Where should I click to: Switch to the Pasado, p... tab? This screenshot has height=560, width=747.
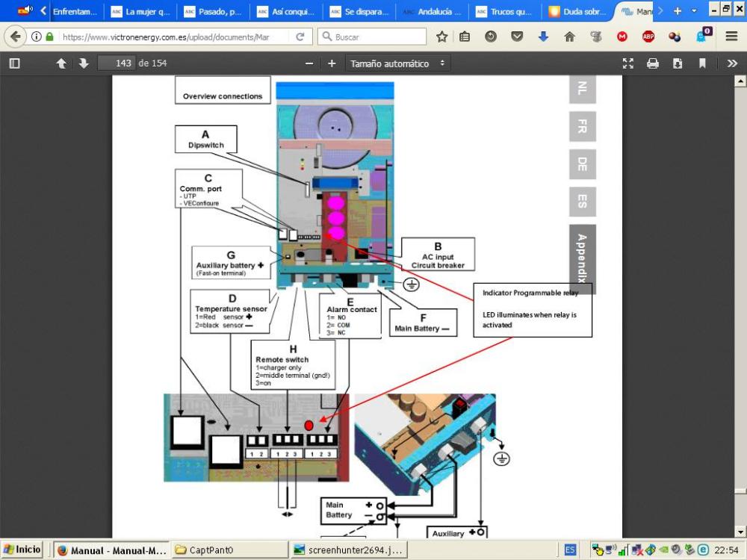[x=213, y=11]
